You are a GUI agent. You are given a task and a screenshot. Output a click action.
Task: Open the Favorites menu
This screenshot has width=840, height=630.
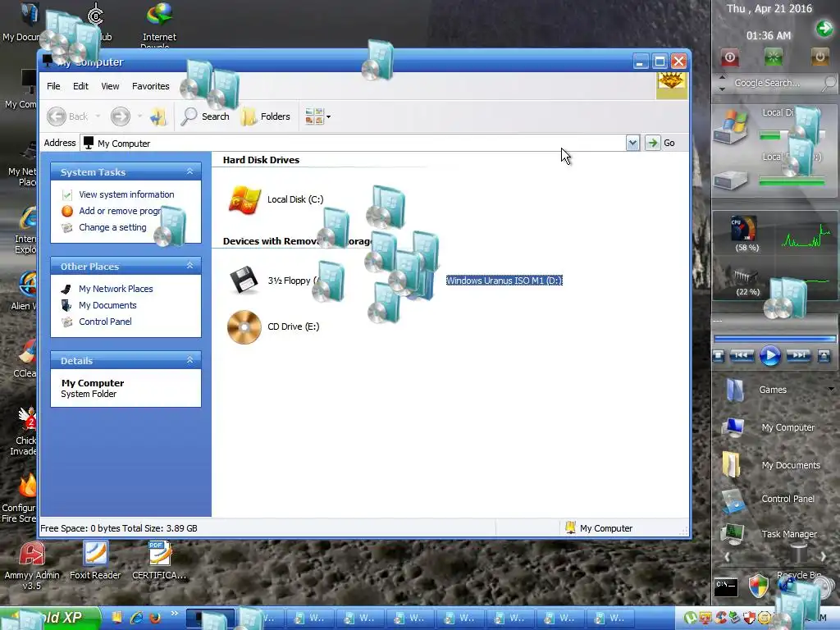tap(151, 86)
